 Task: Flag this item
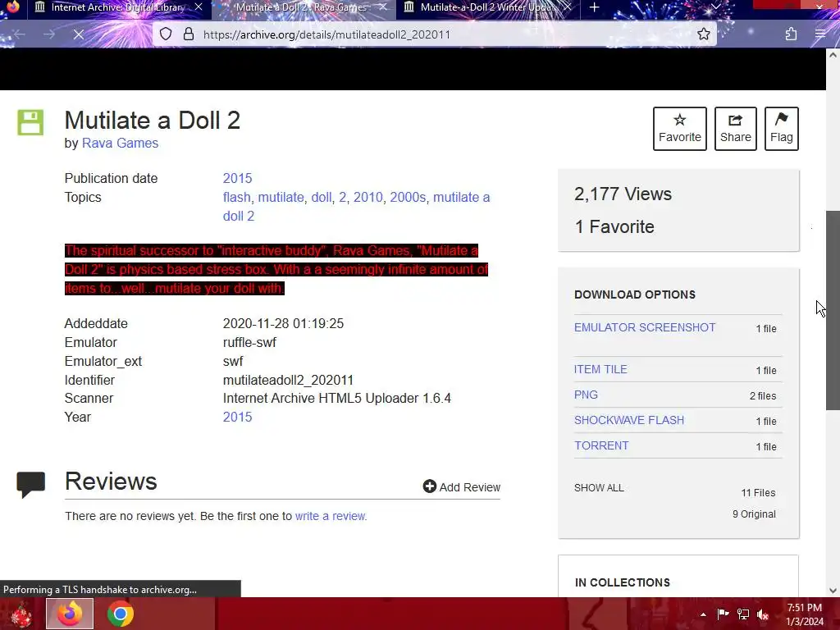(x=781, y=129)
